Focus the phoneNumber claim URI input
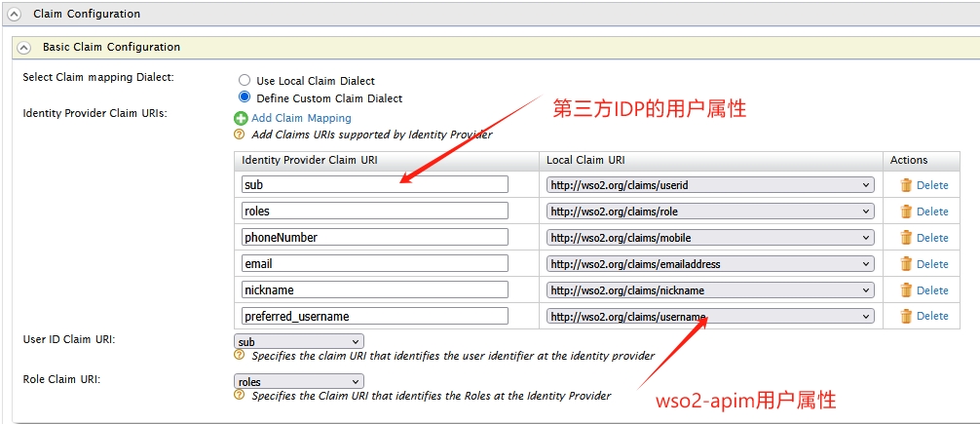The height and width of the screenshot is (424, 980). 374,237
